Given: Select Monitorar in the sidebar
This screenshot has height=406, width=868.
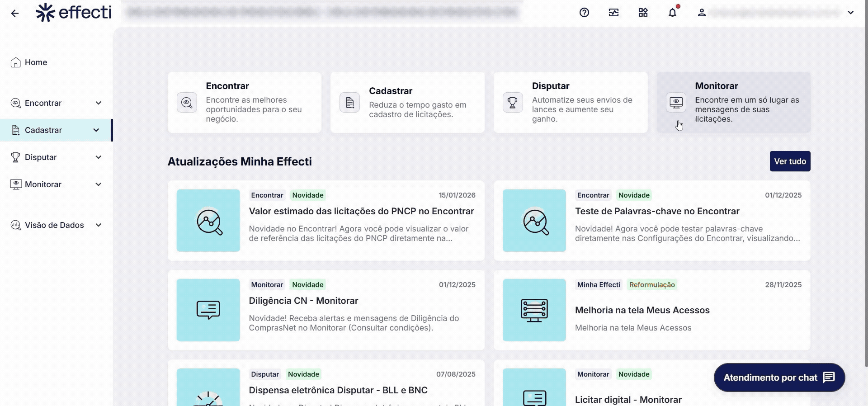Looking at the screenshot, I should pos(43,184).
